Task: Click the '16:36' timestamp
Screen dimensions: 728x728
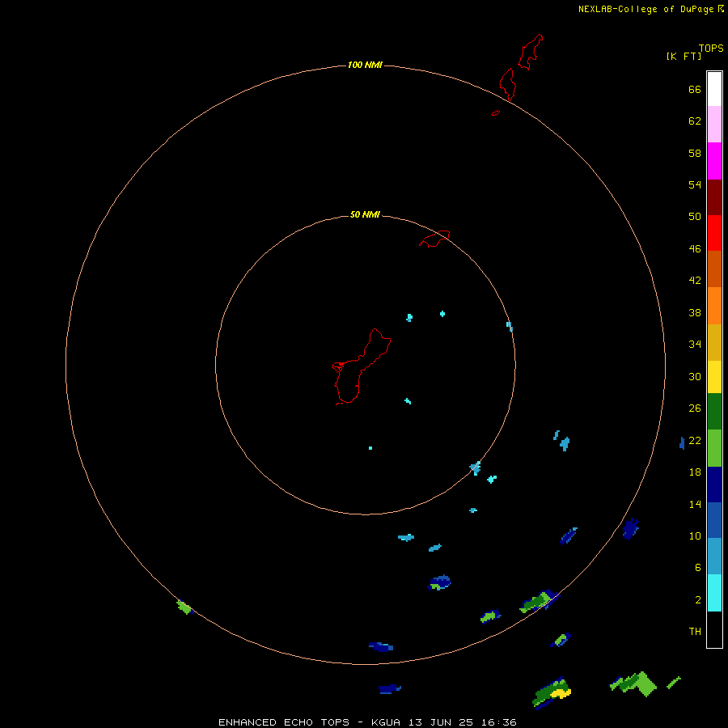Action: click(498, 722)
